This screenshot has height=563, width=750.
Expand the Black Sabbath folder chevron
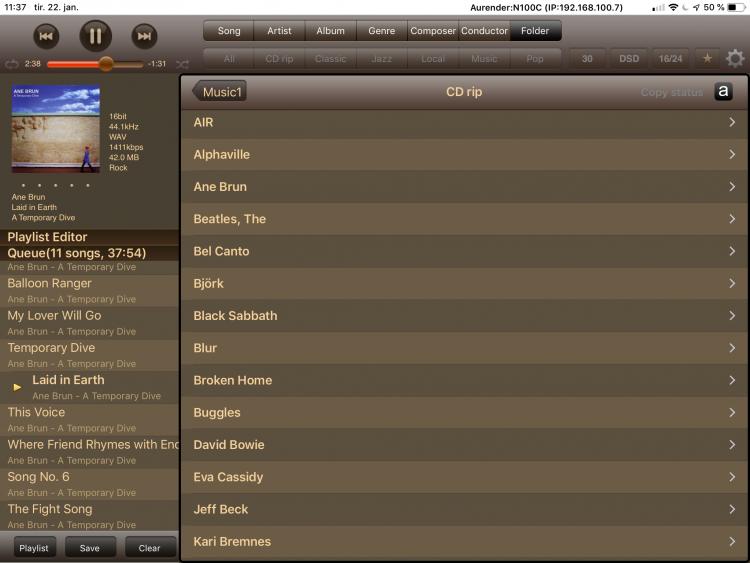coord(732,316)
